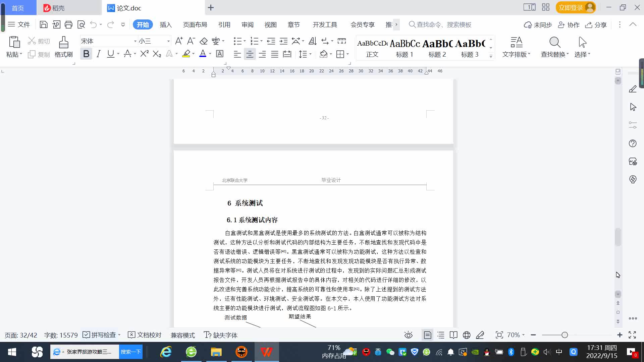
Task: Switch to outline view mode
Action: click(x=441, y=335)
